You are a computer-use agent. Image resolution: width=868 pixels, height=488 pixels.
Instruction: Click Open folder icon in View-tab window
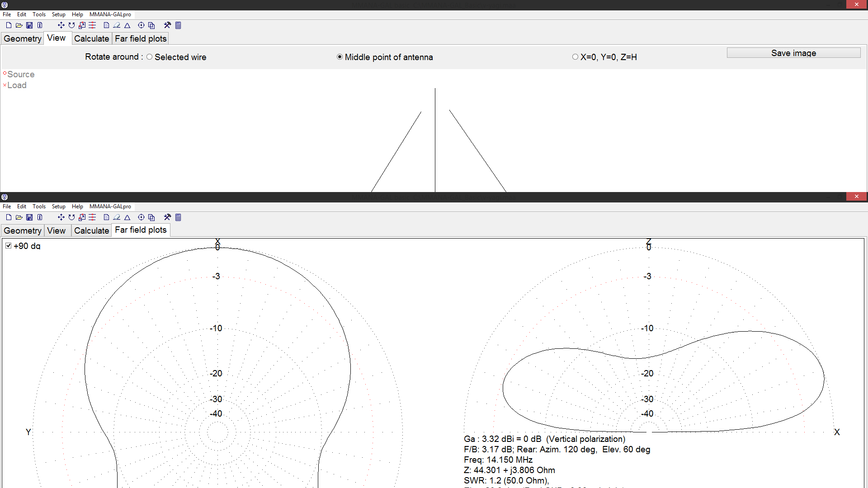(19, 25)
